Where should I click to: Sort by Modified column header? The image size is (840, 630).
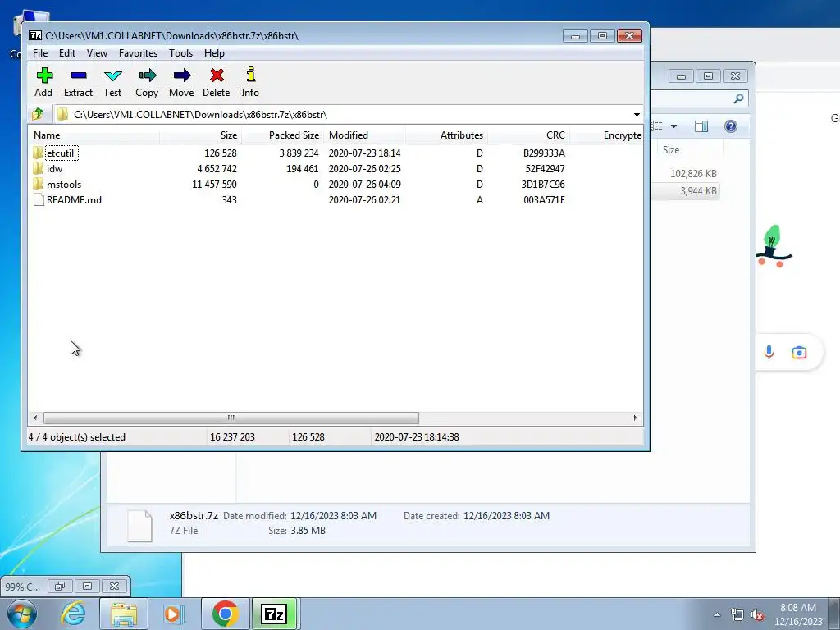pyautogui.click(x=364, y=135)
